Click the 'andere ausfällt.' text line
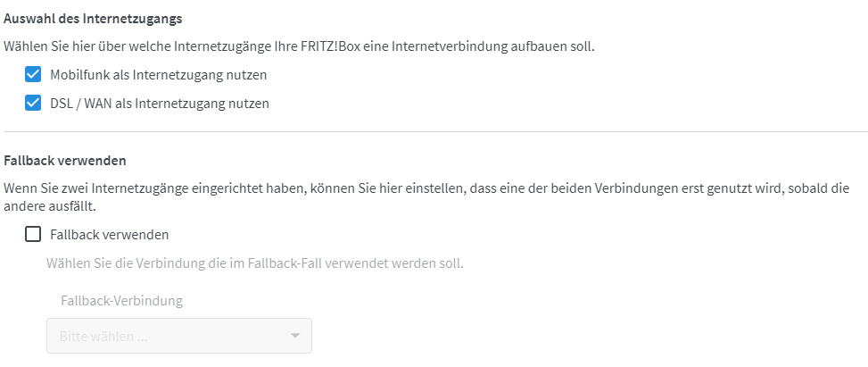 [49, 205]
